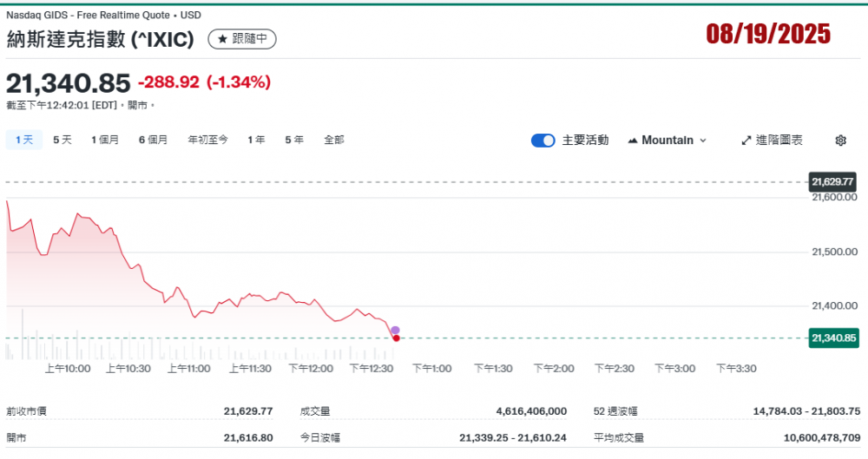This screenshot has height=459, width=868.
Task: Toggle the 主要活動 switch off
Action: click(543, 141)
